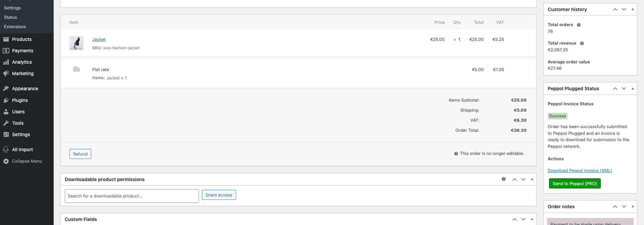Image resolution: width=644 pixels, height=225 pixels.
Task: Click the downloadable product search field
Action: coord(131,196)
